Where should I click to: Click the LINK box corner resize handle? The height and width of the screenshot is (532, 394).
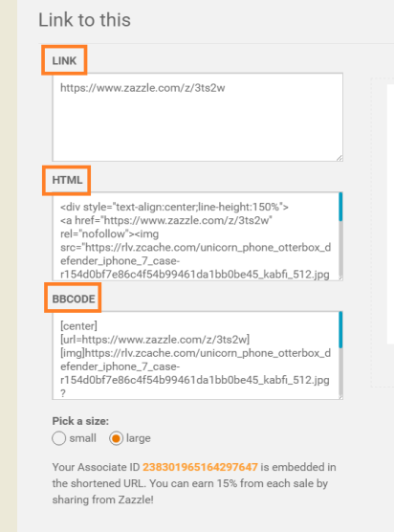[339, 158]
